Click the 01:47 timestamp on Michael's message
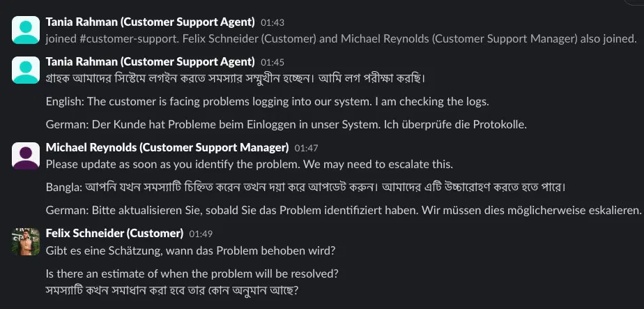 pos(306,149)
